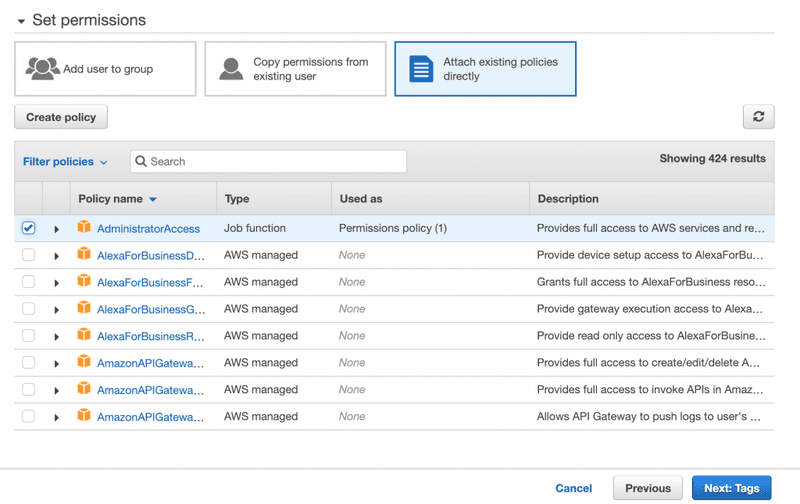The image size is (800, 504).
Task: Click the policy icon of the create/edit/delete API Gateway policy
Action: (x=84, y=362)
